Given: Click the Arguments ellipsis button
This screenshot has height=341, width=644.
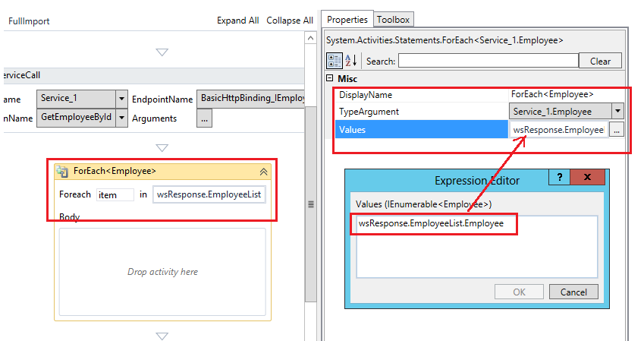Looking at the screenshot, I should pos(204,118).
